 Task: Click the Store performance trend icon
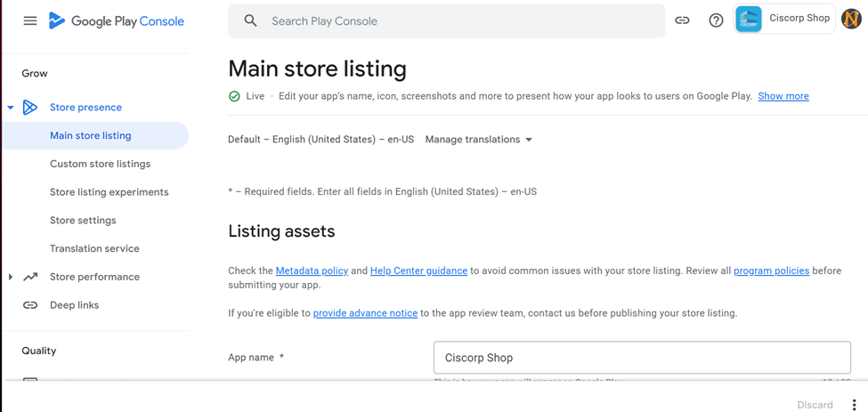[x=30, y=277]
